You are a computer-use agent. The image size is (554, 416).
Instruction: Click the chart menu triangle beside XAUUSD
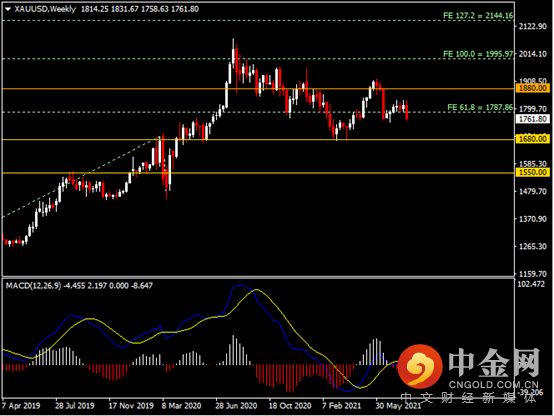click(8, 9)
